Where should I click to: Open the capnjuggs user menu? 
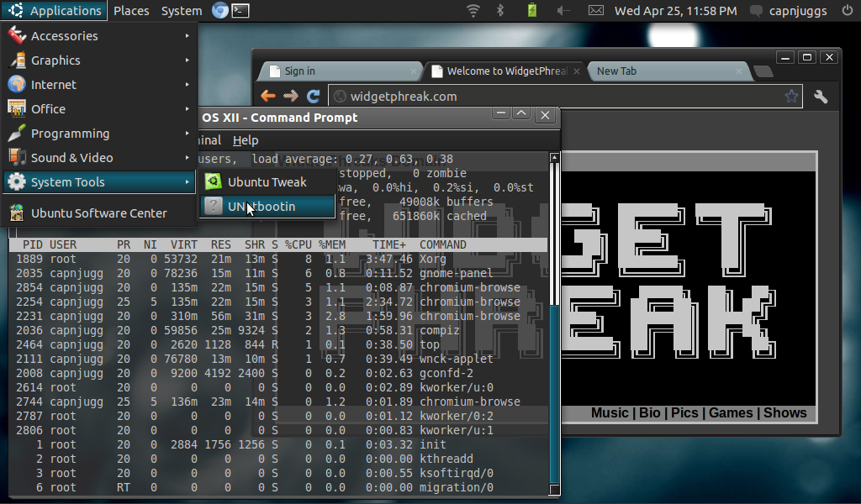(798, 11)
